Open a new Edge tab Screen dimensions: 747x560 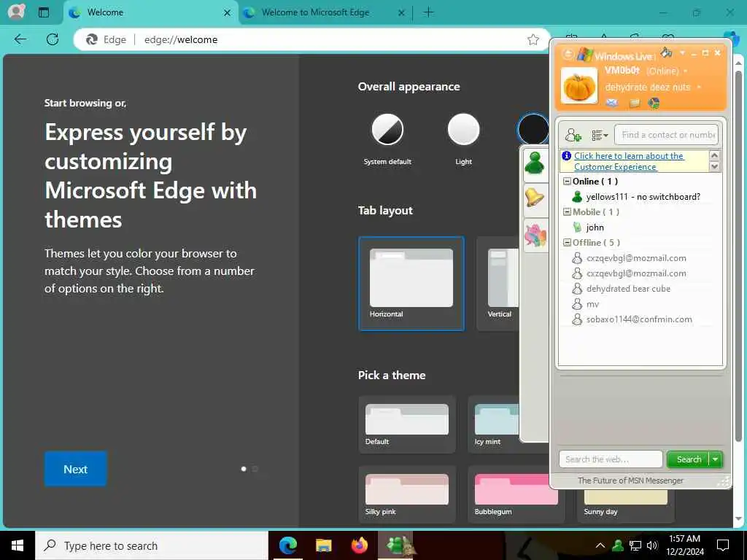(428, 12)
